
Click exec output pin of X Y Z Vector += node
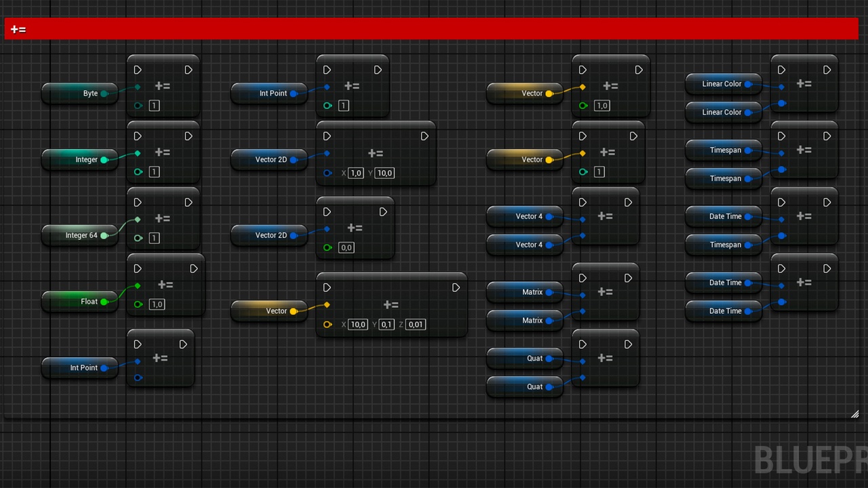tap(456, 288)
